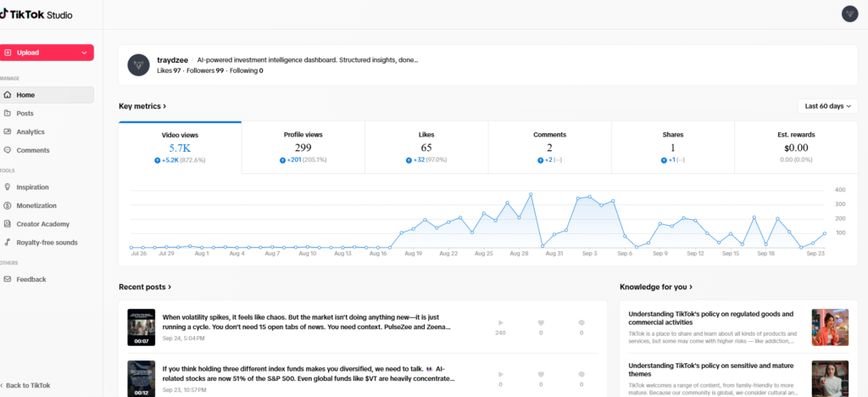Open Knowledge for you section
868x397 pixels.
tap(656, 287)
